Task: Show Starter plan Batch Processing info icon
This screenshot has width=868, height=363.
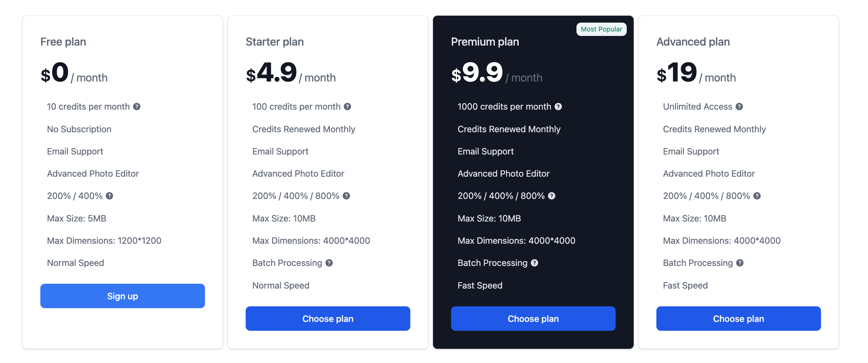Action: (x=329, y=263)
